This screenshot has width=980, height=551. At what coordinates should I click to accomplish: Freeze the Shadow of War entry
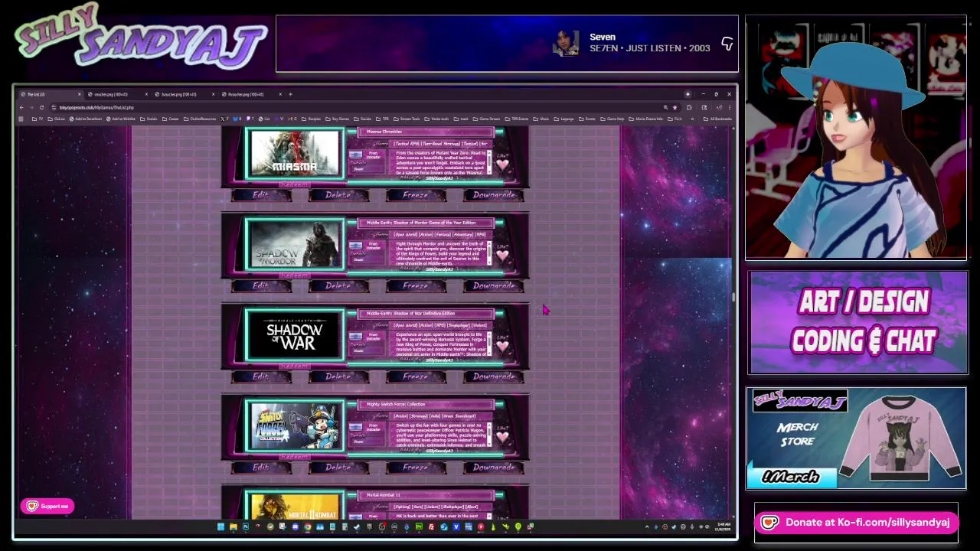(x=416, y=377)
